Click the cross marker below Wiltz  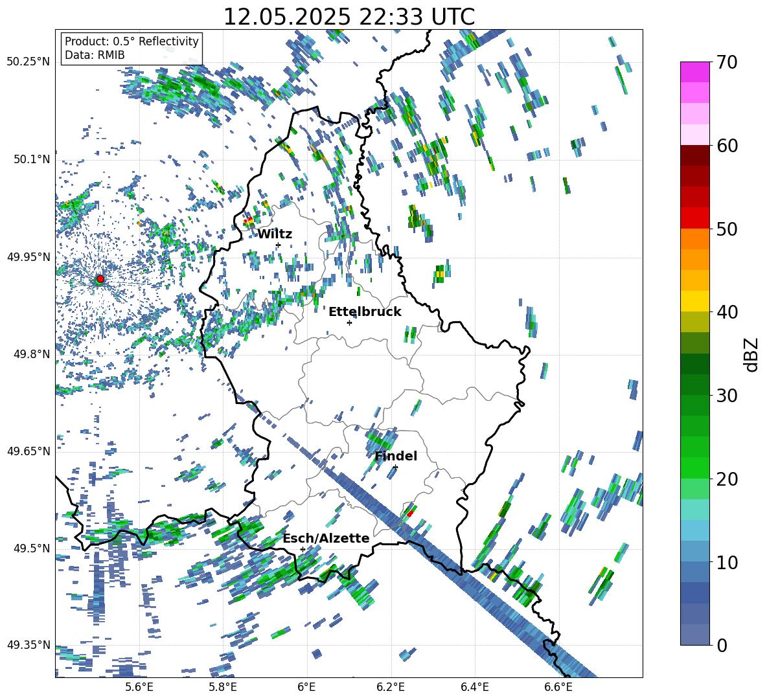pyautogui.click(x=278, y=245)
